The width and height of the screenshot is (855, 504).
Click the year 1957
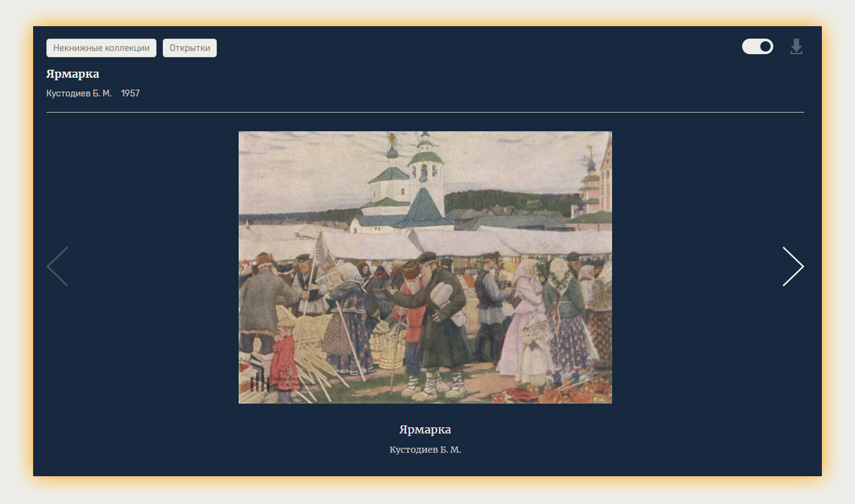[x=130, y=93]
